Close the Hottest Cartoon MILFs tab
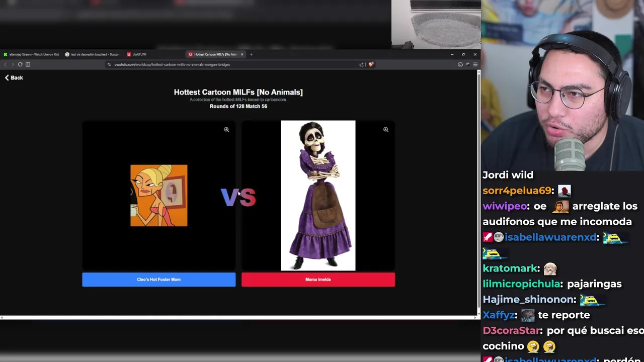This screenshot has height=362, width=644. [x=242, y=54]
